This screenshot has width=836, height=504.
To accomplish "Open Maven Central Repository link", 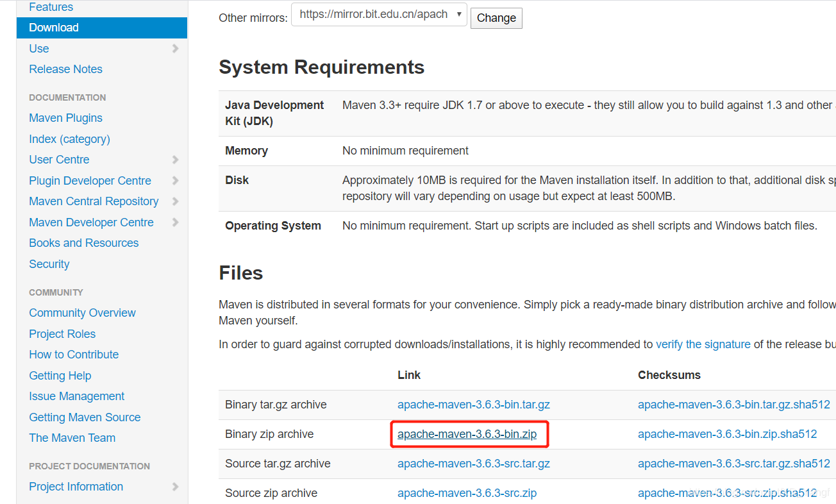I will coord(94,201).
